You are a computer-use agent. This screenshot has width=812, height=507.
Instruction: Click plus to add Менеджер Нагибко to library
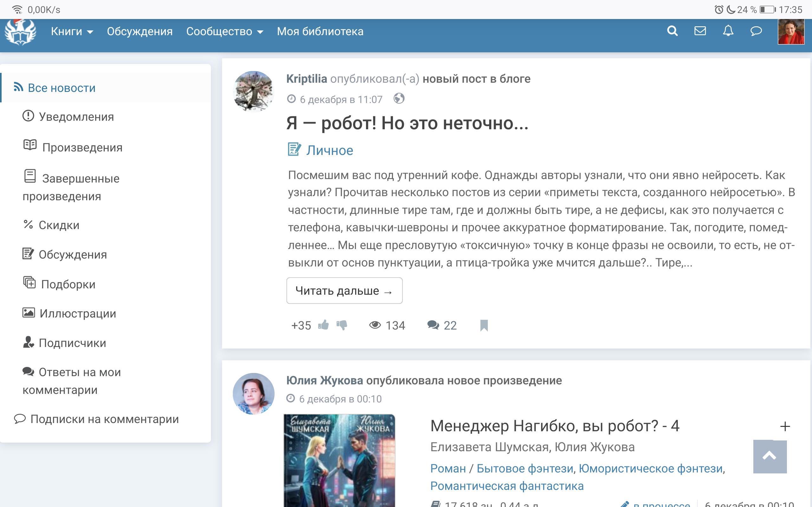coord(785,427)
